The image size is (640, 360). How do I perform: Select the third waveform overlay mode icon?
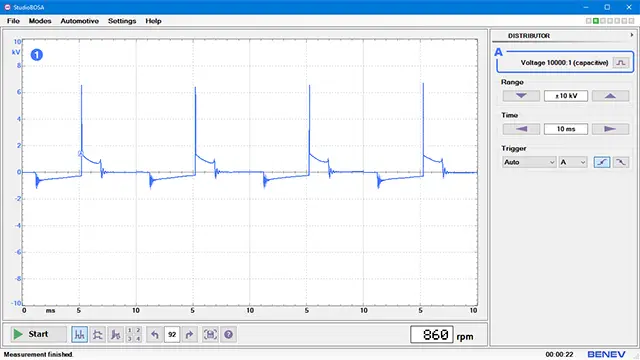(116, 335)
